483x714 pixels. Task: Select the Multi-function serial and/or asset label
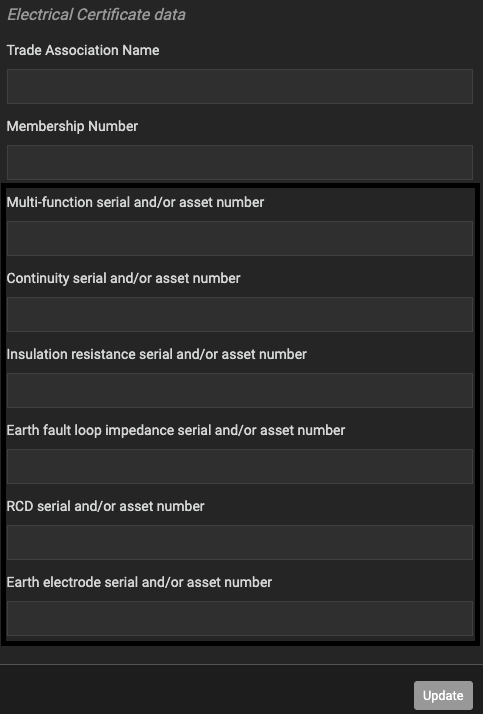[x=135, y=202]
